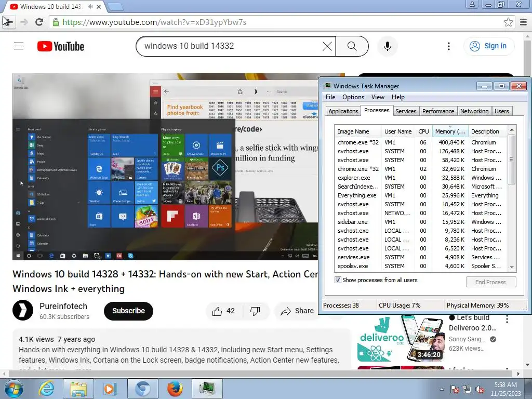Open Task Manager View menu
This screenshot has width=532, height=399.
pos(378,97)
